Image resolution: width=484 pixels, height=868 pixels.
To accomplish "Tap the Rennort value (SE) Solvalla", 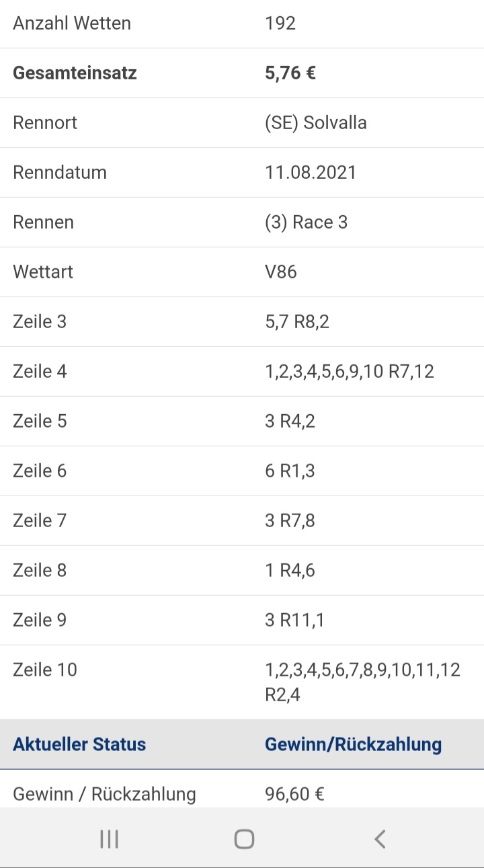I will tap(316, 123).
